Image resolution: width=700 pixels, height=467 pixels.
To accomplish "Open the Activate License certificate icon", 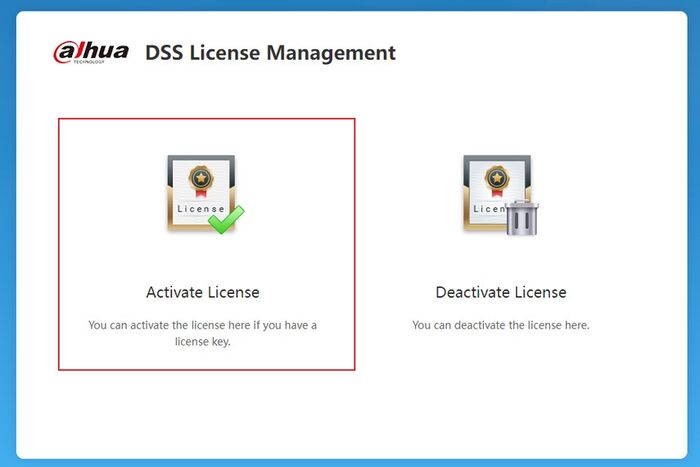I will [202, 194].
